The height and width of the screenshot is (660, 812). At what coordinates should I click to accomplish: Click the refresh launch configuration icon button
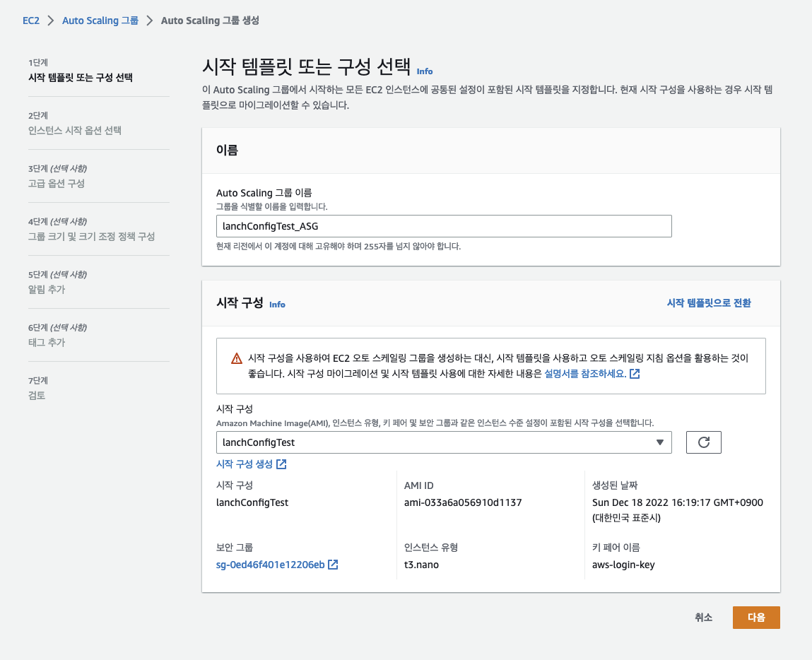703,442
